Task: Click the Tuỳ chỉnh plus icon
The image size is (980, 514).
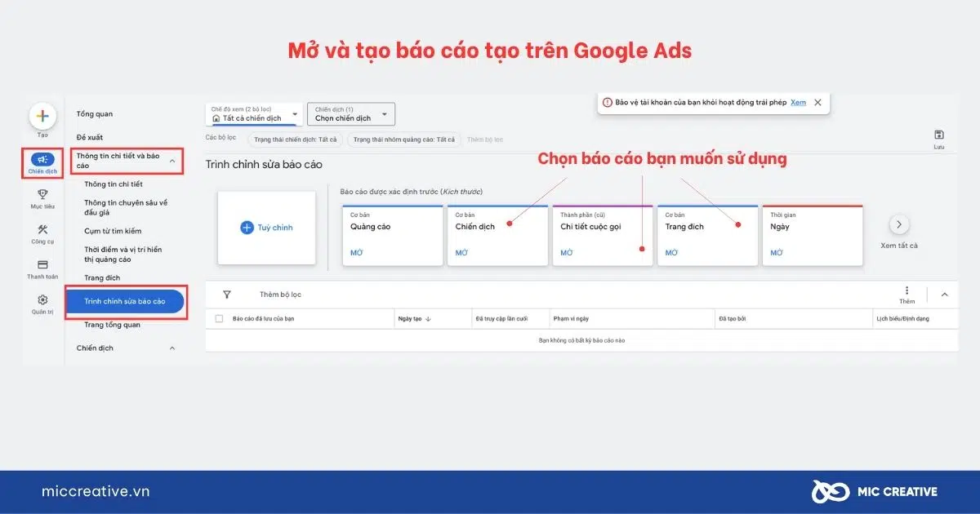Action: [x=247, y=228]
